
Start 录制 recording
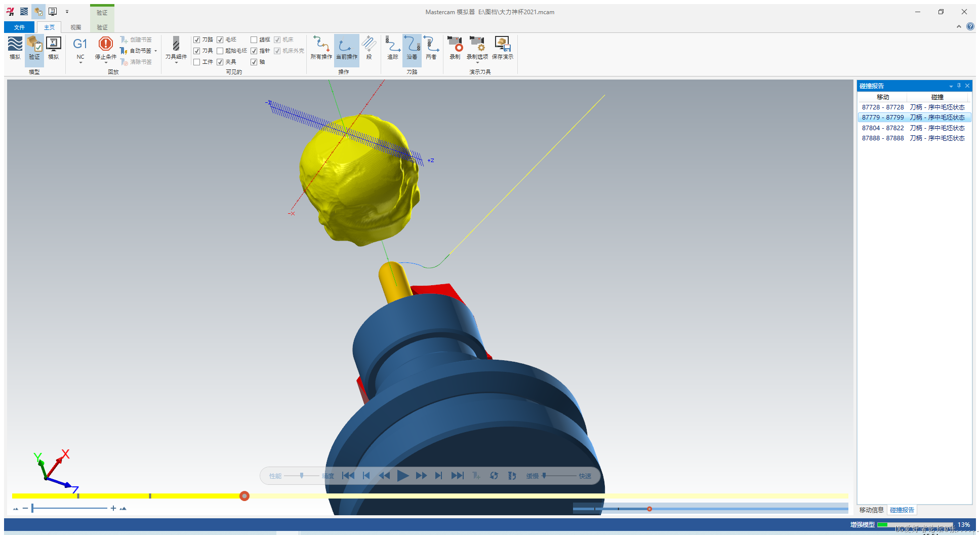tap(455, 48)
